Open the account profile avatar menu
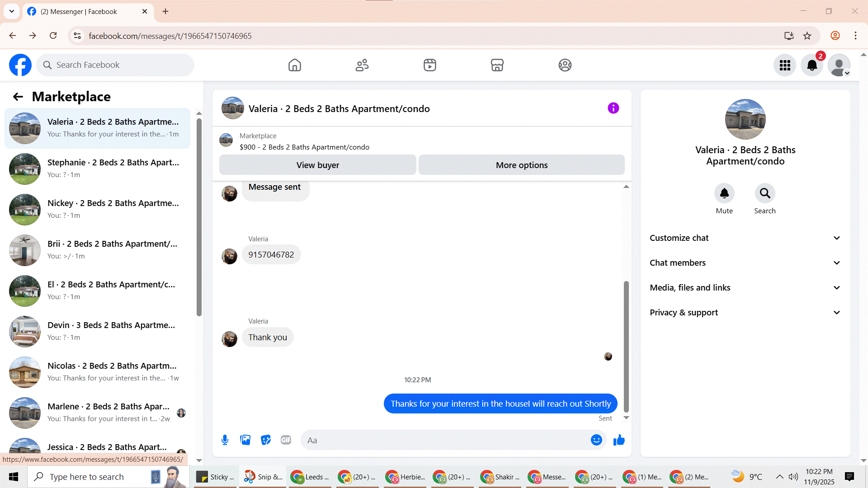The image size is (868, 488). pyautogui.click(x=839, y=65)
